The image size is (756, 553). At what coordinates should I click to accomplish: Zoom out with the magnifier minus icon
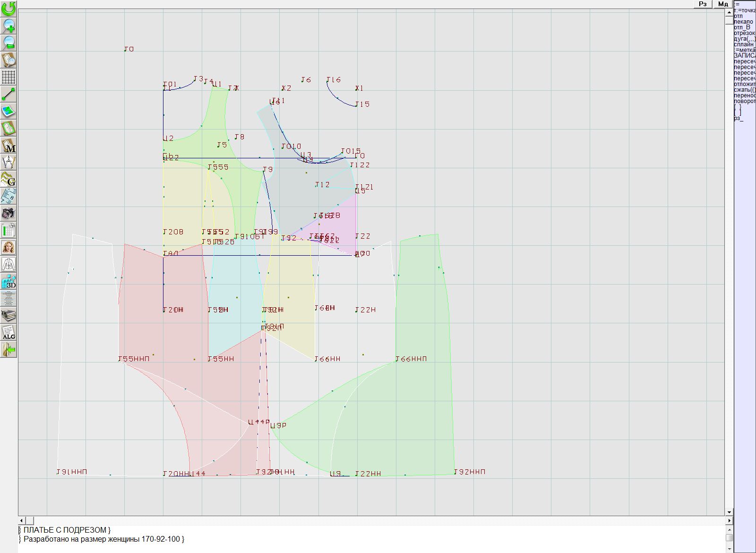coord(9,43)
